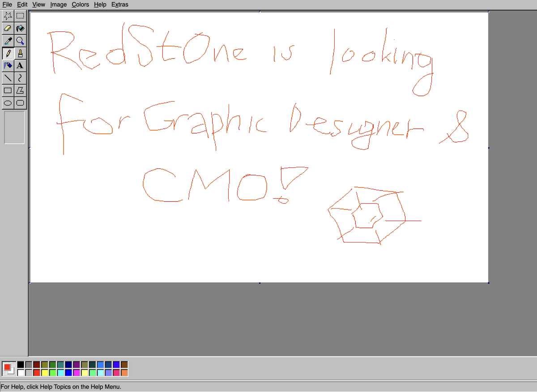Pick the white color swatch

tap(21, 373)
